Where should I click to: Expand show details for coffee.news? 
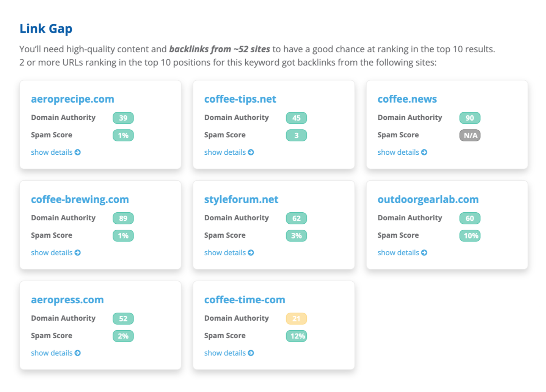(402, 152)
